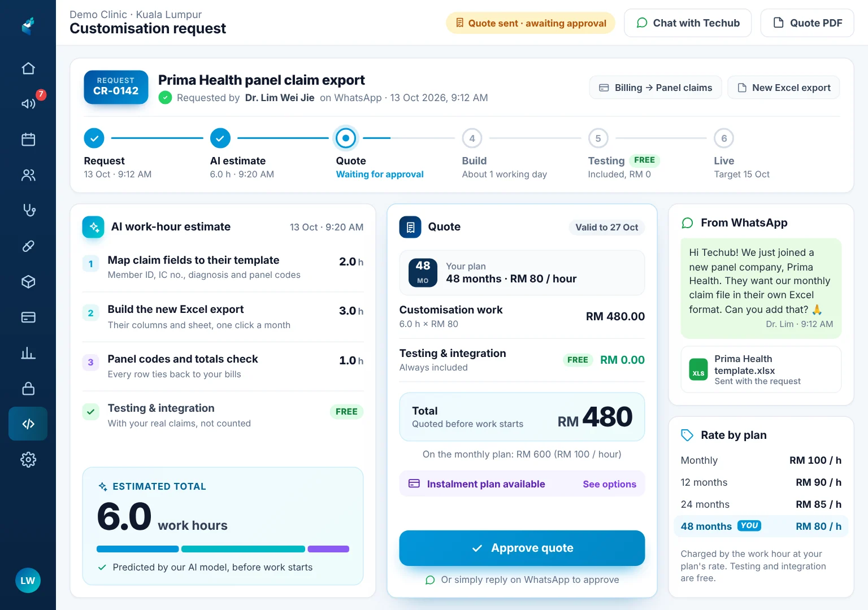This screenshot has height=610, width=868.
Task: Download the Quote PDF
Action: click(x=807, y=23)
